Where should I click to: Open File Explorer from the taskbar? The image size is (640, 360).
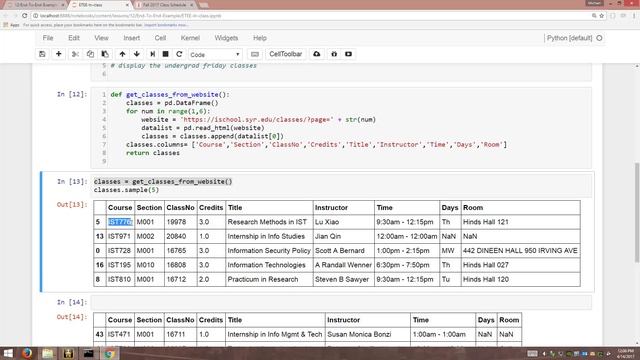(47, 353)
